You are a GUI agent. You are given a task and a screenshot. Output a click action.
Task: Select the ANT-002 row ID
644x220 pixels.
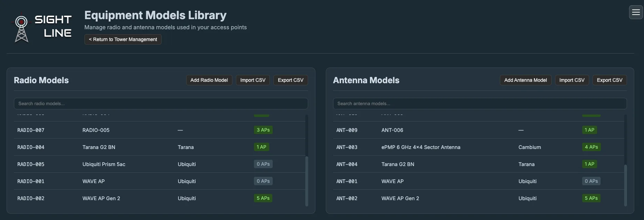(347, 198)
